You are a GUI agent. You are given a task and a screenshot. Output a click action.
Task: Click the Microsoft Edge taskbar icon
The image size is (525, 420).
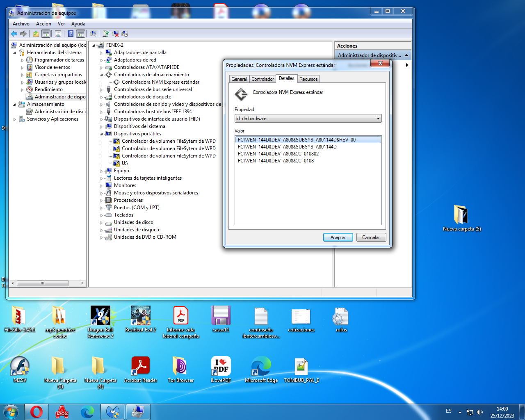pos(87,412)
